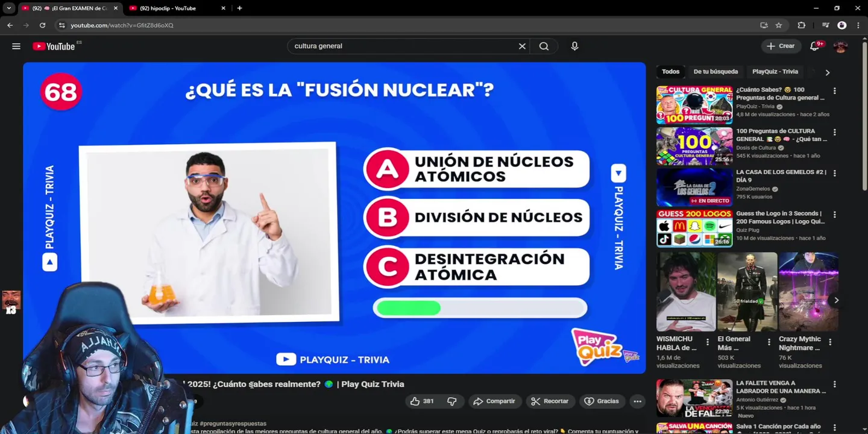
Task: Open the ¿Cuánto Sabes? 100 Preguntas thumbnail
Action: pos(694,105)
